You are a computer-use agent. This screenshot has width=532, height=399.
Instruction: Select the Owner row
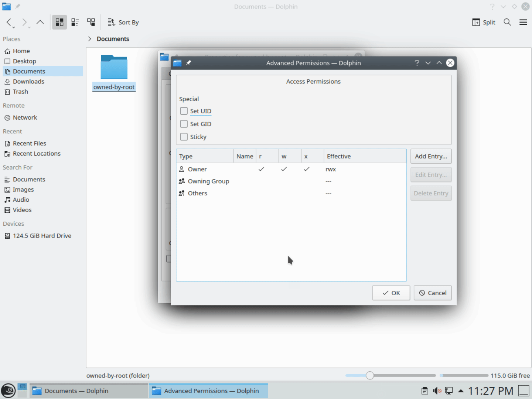coord(291,169)
